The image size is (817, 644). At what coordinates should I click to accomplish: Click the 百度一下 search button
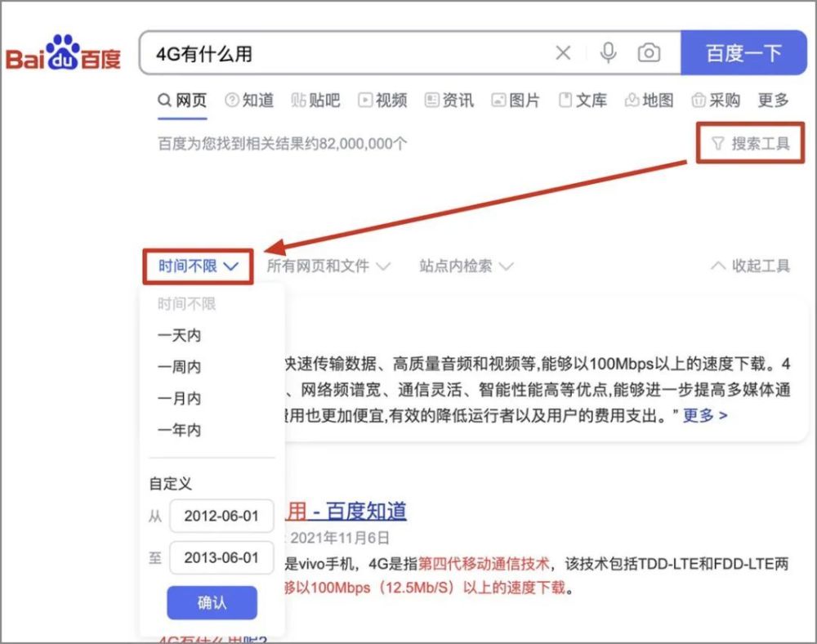click(x=743, y=52)
